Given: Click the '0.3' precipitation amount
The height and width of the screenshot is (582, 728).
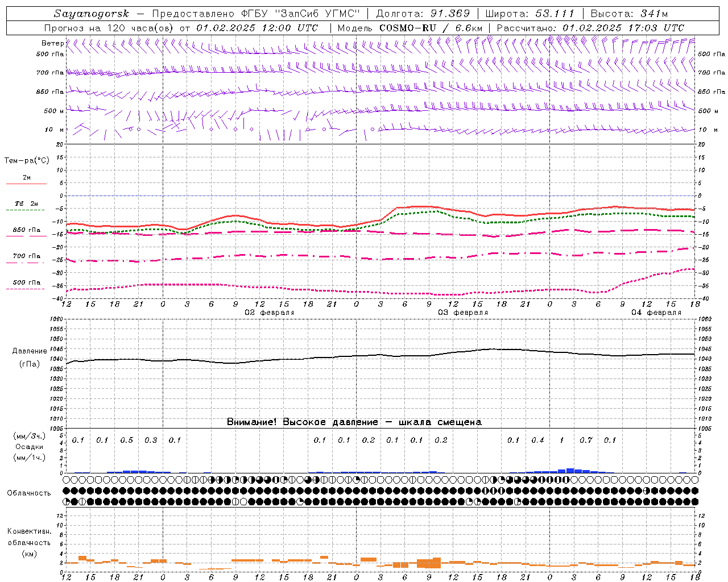Looking at the screenshot, I should [x=151, y=440].
